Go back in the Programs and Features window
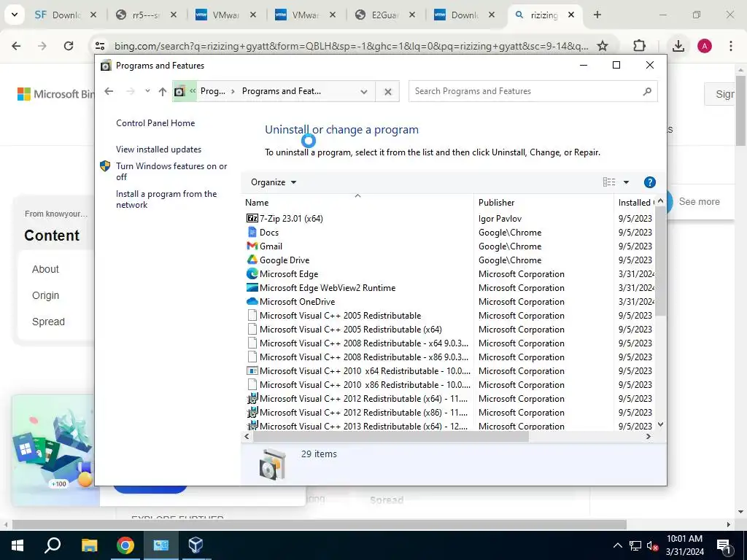The width and height of the screenshot is (747, 560). [x=109, y=91]
